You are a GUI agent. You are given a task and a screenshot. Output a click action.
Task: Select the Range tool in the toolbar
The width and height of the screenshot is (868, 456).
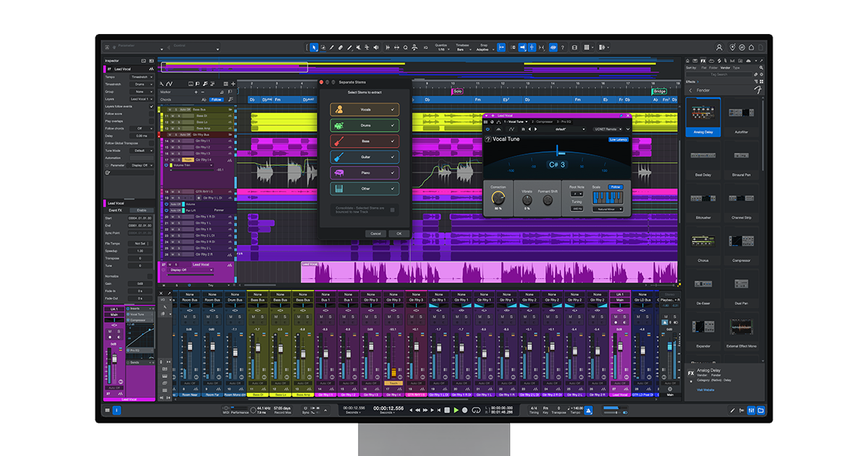tap(323, 47)
